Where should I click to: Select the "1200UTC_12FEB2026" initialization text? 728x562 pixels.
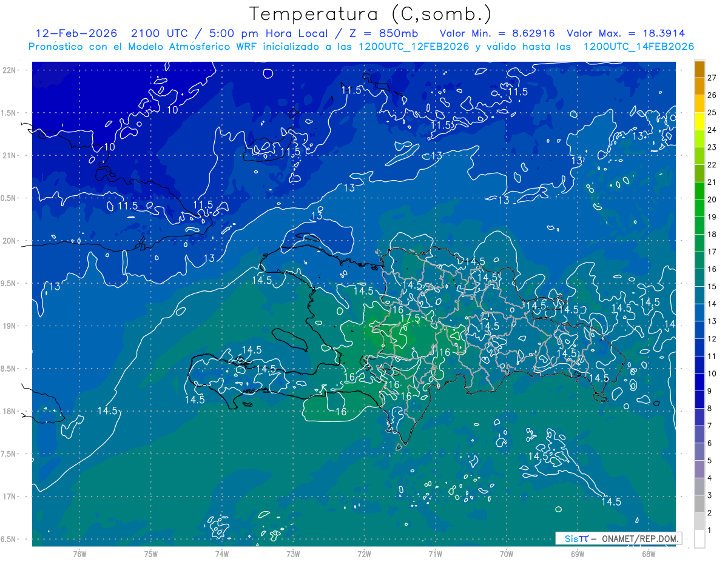coord(415,47)
